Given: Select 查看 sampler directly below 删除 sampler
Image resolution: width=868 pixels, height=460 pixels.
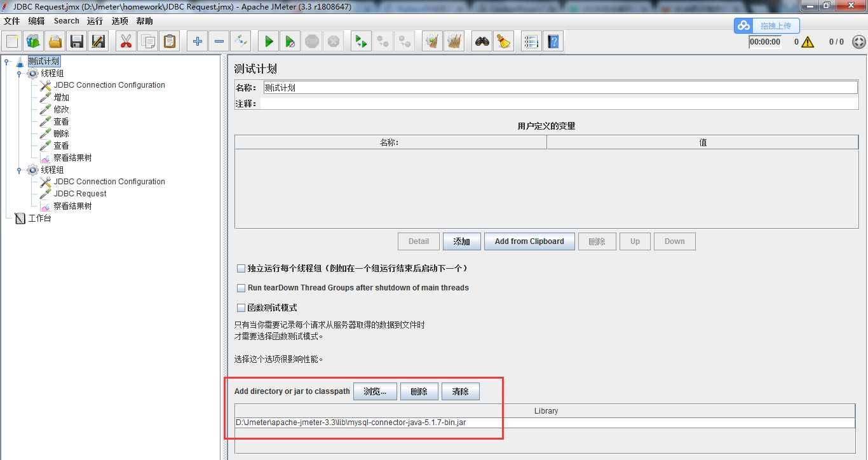Looking at the screenshot, I should (62, 146).
